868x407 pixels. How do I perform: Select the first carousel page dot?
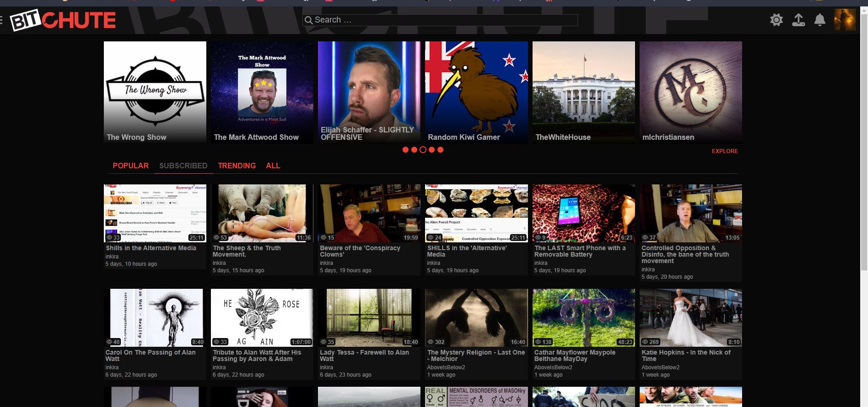(405, 149)
